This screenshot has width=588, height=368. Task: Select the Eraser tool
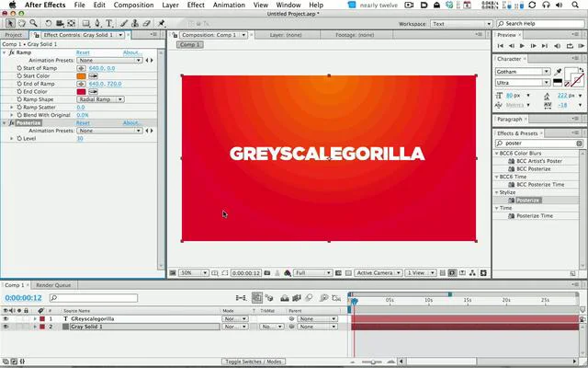(147, 23)
